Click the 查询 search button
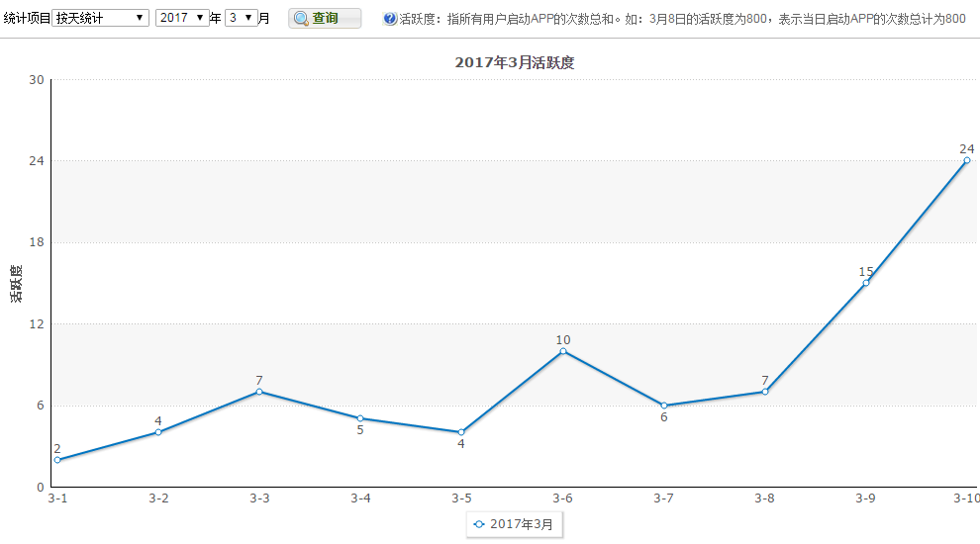The height and width of the screenshot is (544, 980). [x=325, y=19]
